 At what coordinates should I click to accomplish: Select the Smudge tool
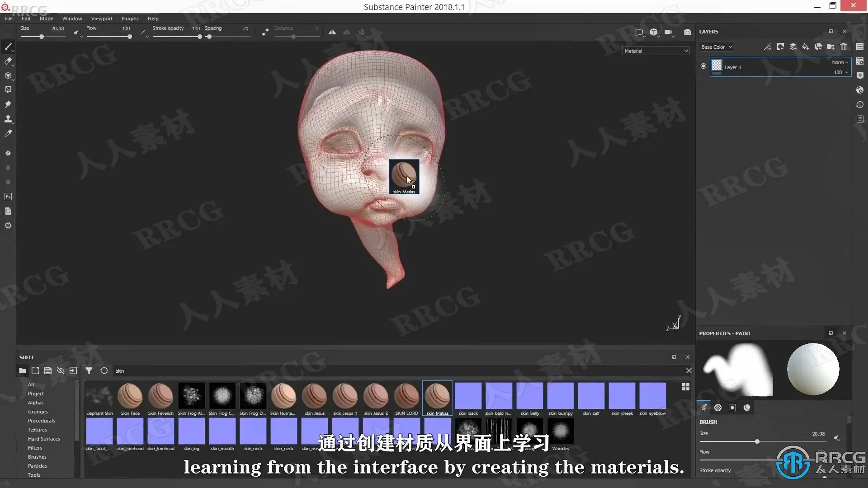[8, 104]
